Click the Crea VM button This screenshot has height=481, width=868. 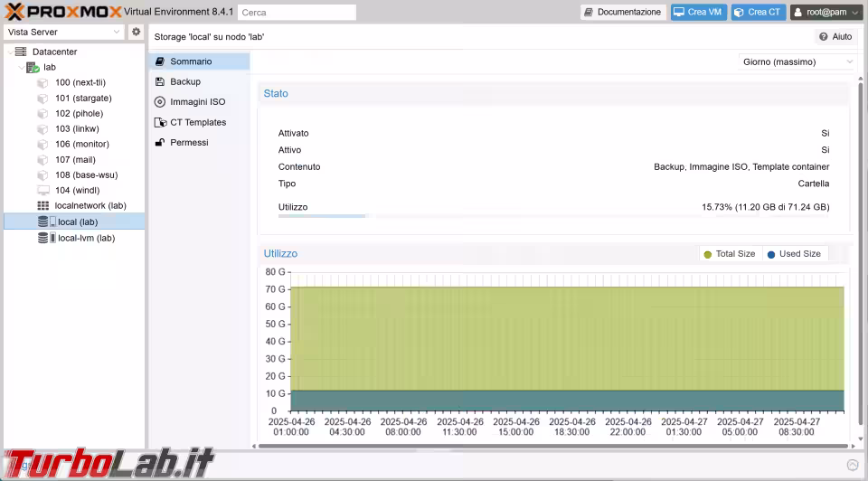point(699,12)
